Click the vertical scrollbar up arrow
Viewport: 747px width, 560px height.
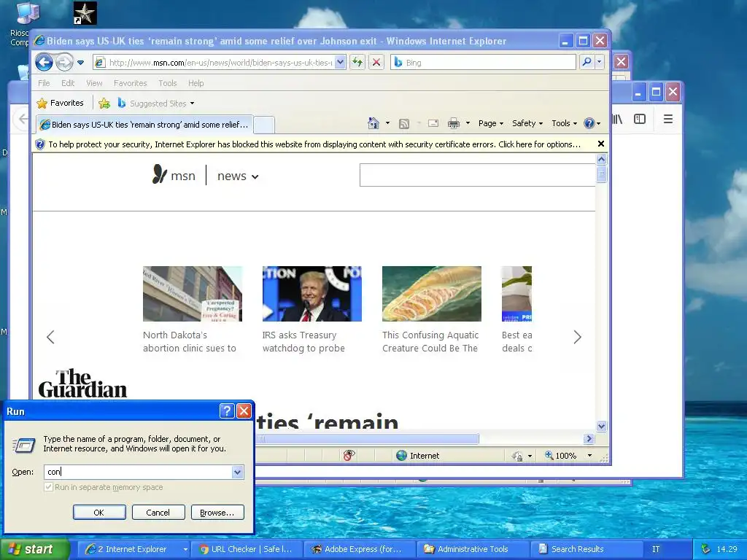pyautogui.click(x=601, y=159)
